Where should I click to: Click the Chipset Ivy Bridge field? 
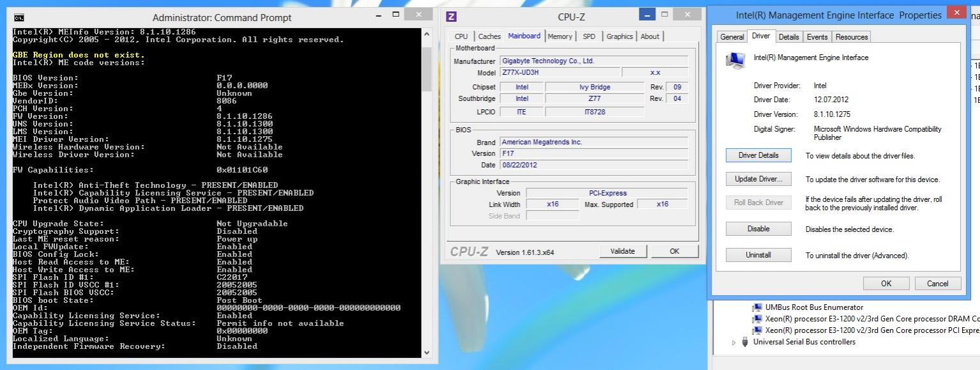(x=595, y=87)
